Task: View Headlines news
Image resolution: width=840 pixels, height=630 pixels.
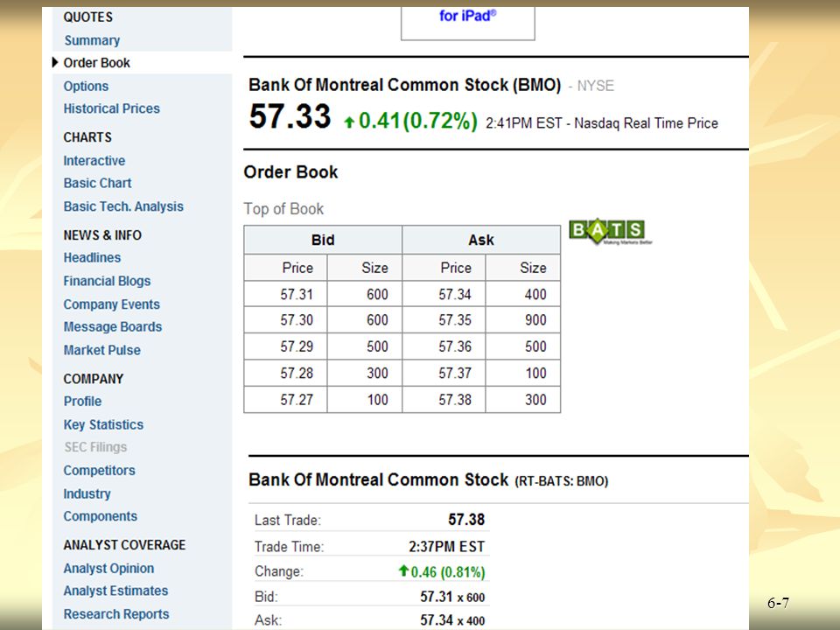Action: pyautogui.click(x=92, y=257)
